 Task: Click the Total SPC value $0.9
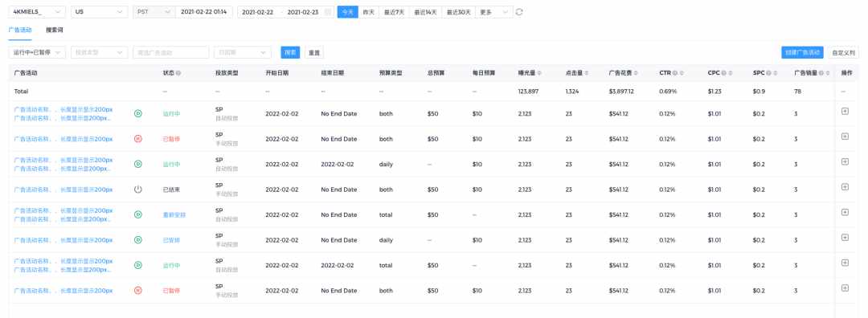(759, 92)
